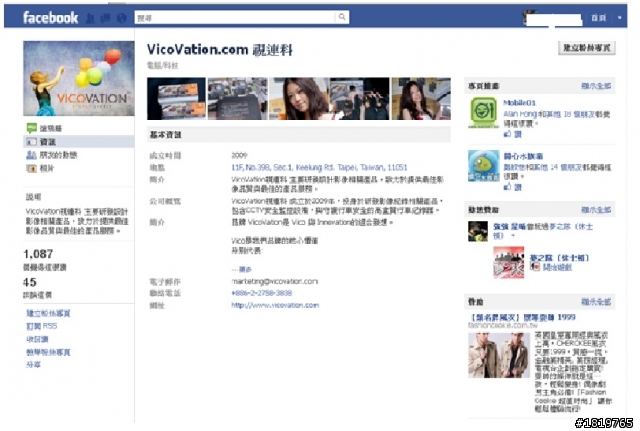Click the facebook logo
Screen dimensions: 640x431
[50, 18]
